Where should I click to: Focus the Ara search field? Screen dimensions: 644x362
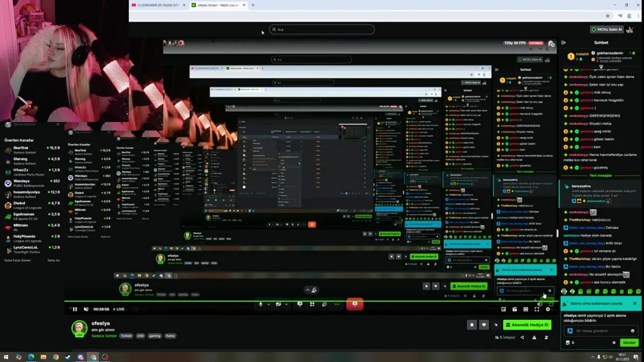[x=322, y=29]
